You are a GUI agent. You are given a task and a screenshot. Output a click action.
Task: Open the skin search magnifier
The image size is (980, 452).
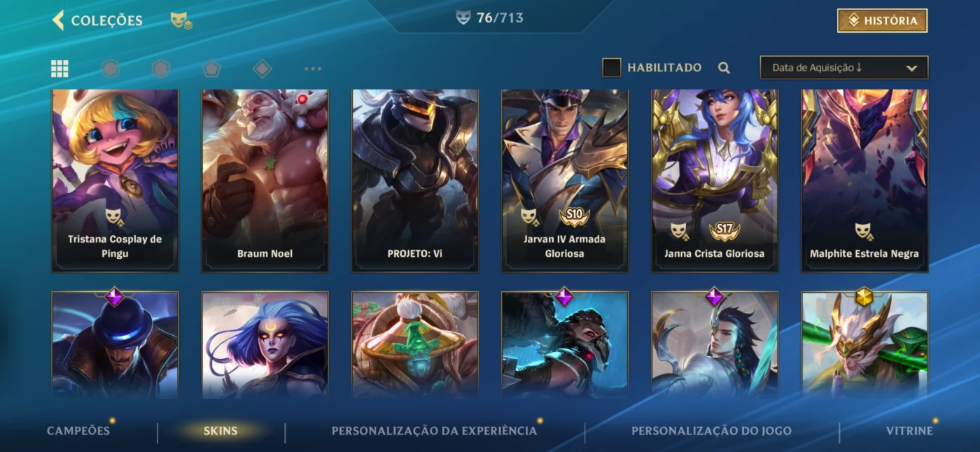(724, 68)
